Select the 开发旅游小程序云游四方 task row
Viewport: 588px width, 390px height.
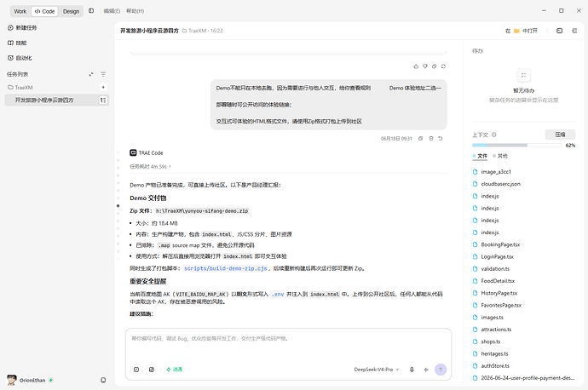[x=56, y=100]
